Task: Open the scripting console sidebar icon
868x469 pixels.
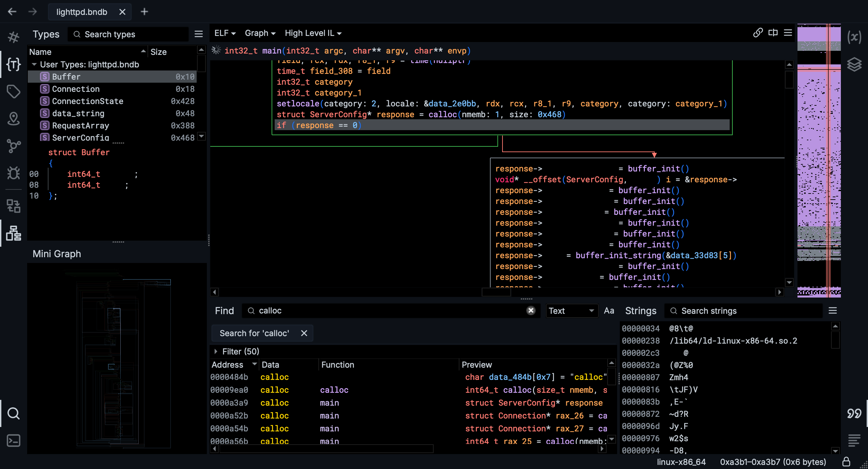Action: click(14, 441)
